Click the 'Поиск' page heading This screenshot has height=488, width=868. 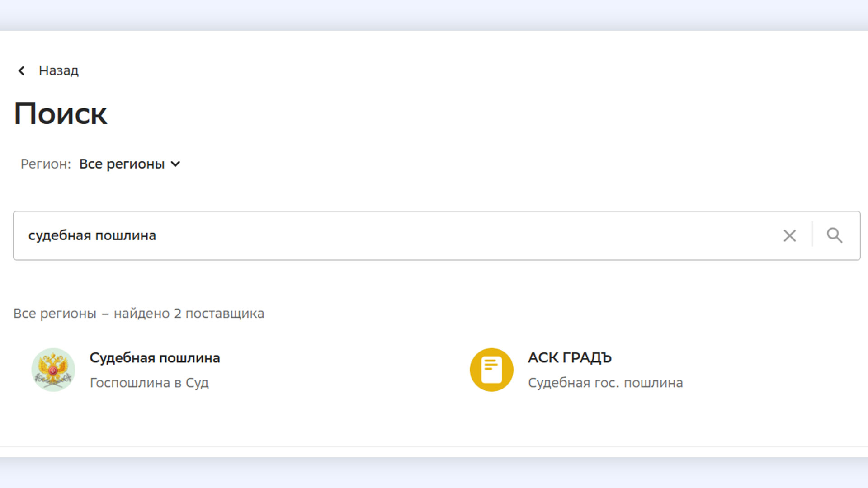pos(61,113)
